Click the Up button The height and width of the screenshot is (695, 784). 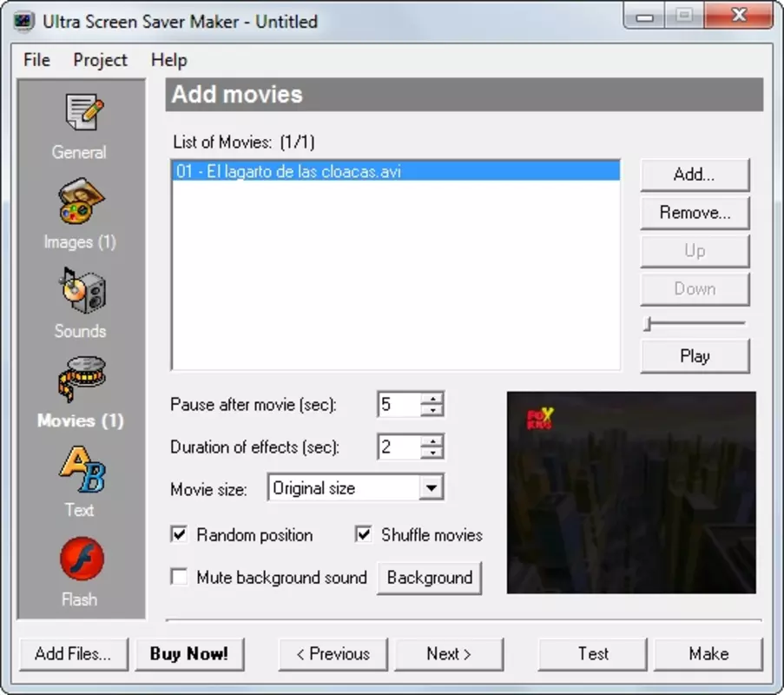click(695, 251)
